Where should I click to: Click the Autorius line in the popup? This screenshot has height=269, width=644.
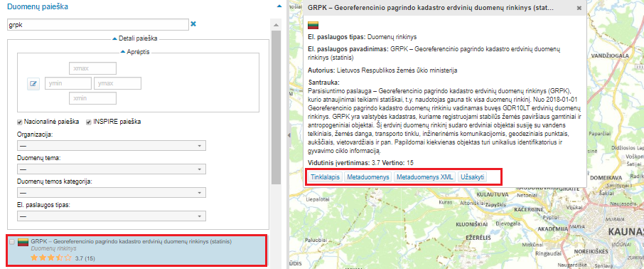(x=383, y=70)
